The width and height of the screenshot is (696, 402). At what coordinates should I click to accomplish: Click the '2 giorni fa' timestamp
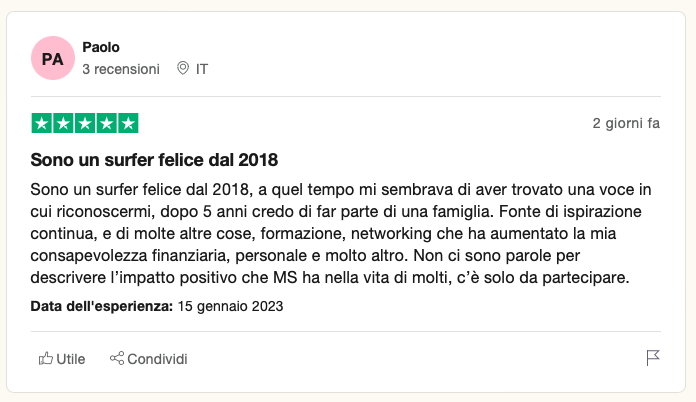click(x=626, y=124)
